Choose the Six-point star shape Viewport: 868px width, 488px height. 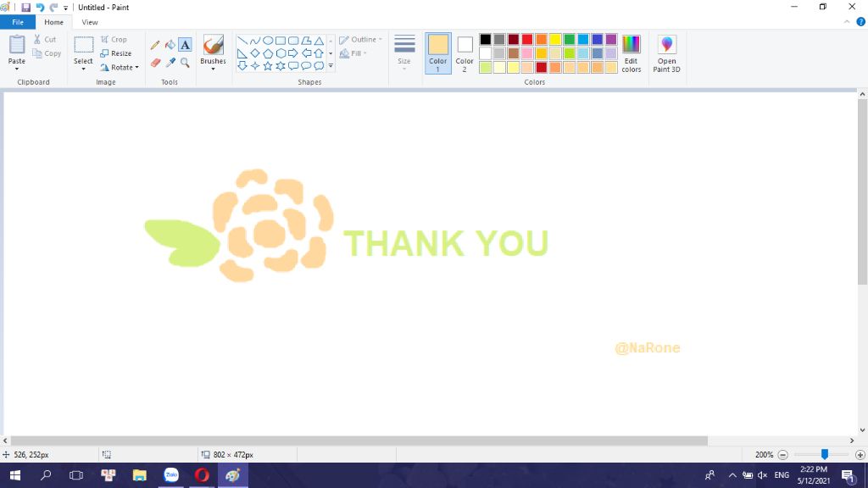coord(281,66)
